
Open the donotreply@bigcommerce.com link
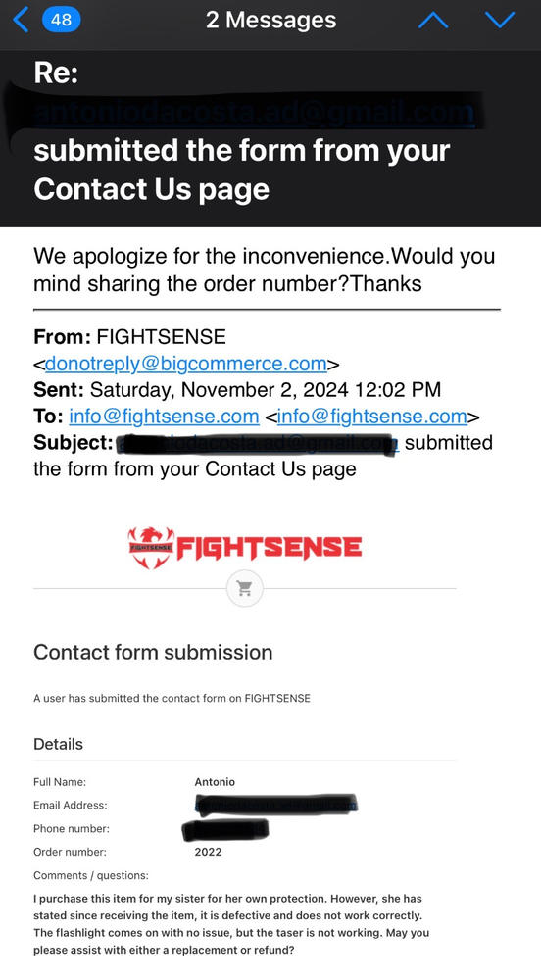click(185, 364)
